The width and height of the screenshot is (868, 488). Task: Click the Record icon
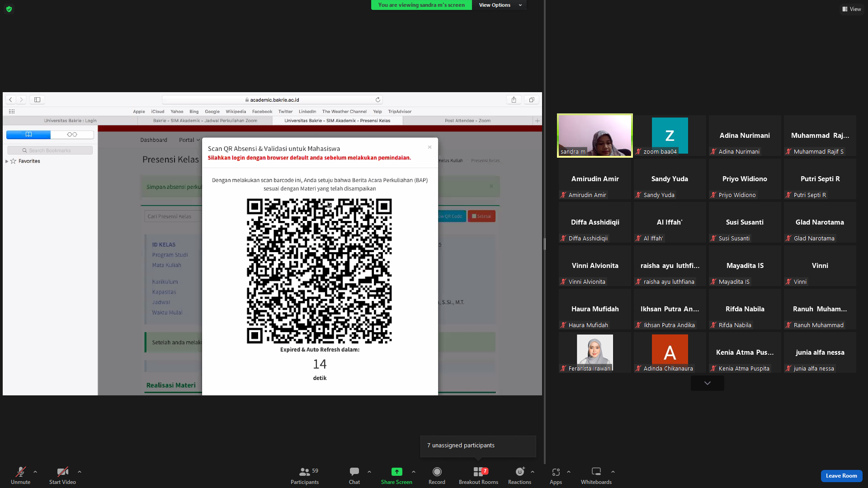click(437, 472)
